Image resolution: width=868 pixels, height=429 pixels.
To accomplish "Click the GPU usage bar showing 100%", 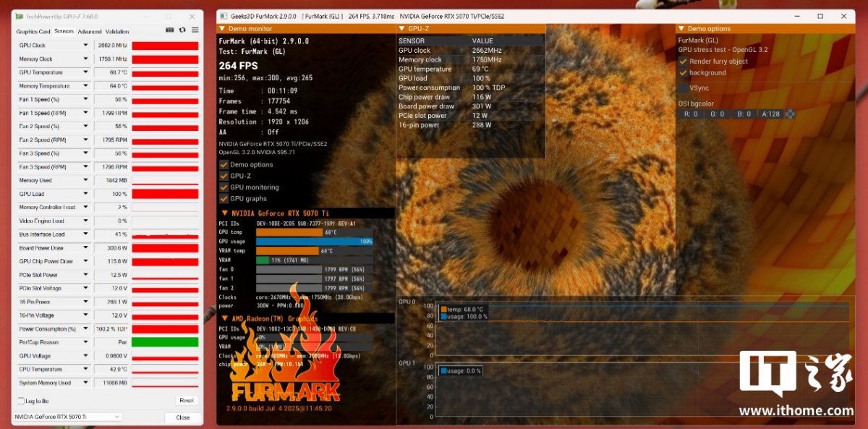I will click(x=315, y=241).
